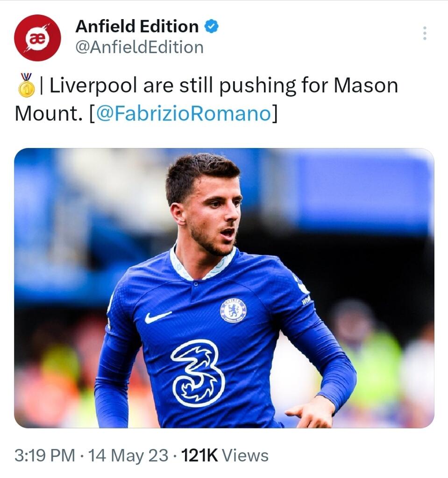448x478 pixels.
Task: Open the Anfield Edition profile avatar
Action: click(x=37, y=38)
